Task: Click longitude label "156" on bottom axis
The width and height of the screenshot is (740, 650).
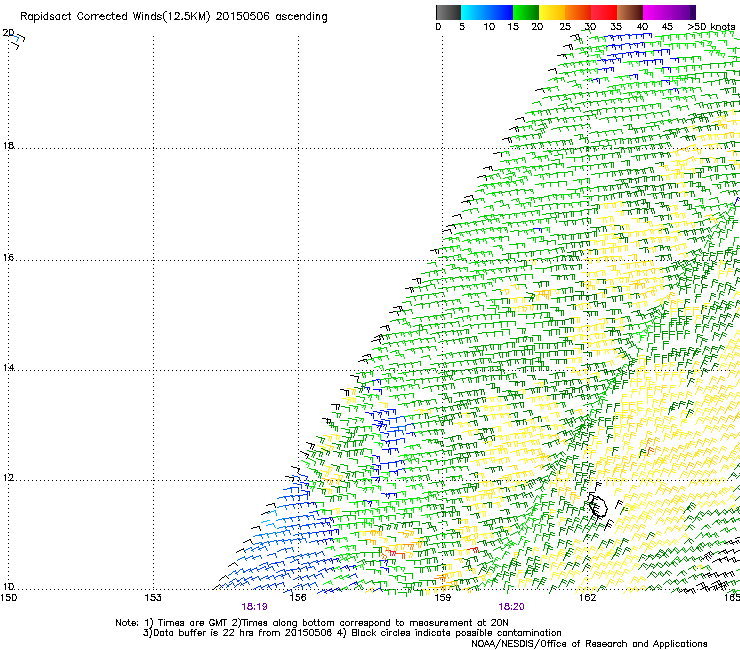Action: pos(298,598)
